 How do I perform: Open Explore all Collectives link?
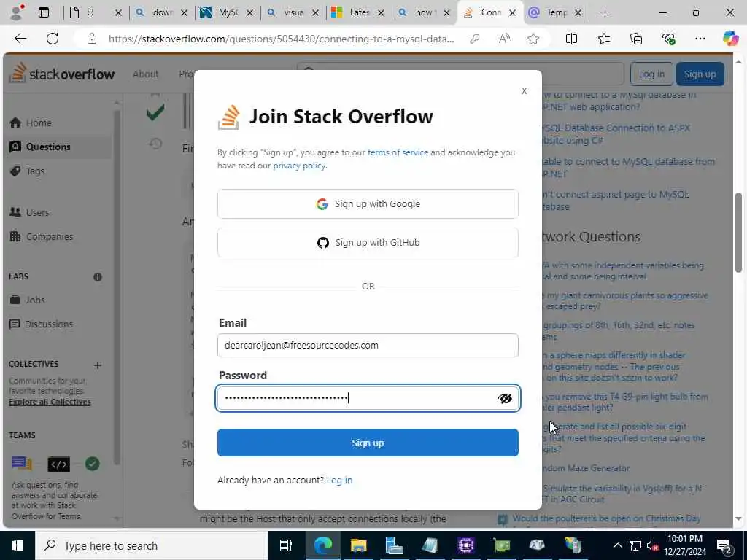point(50,402)
